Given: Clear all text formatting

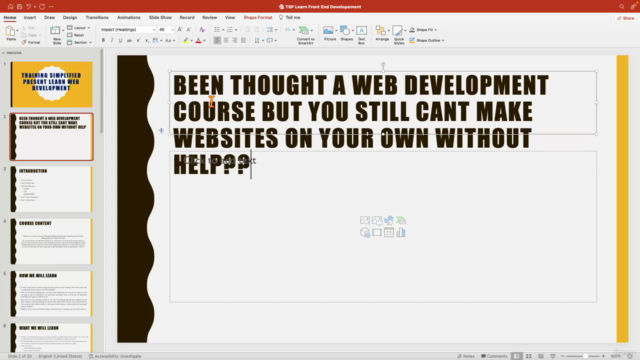Looking at the screenshot, I should click(202, 29).
